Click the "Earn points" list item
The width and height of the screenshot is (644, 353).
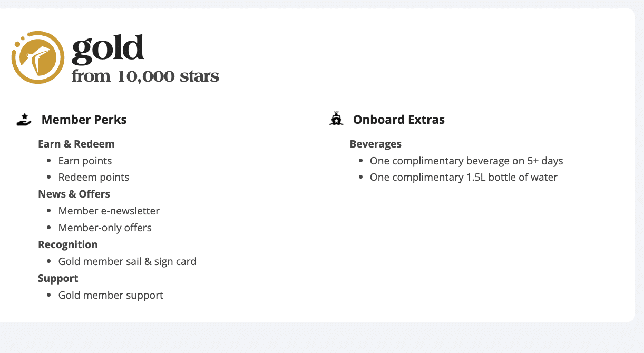(x=85, y=161)
